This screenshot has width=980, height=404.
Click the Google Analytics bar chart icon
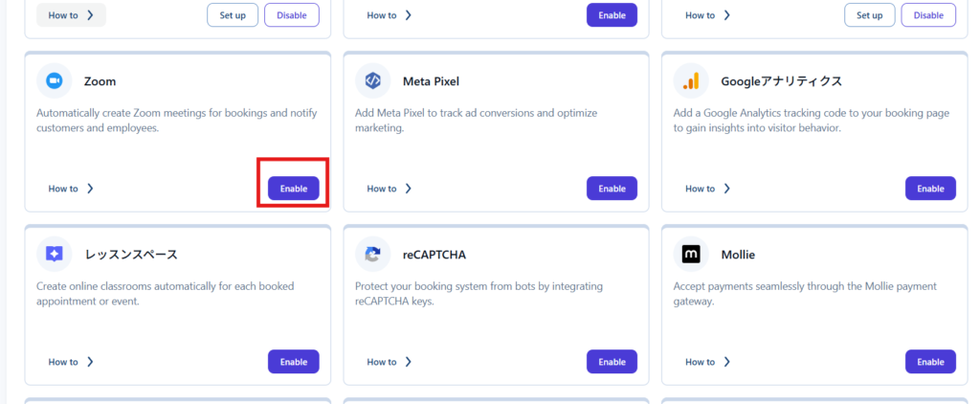coord(691,81)
